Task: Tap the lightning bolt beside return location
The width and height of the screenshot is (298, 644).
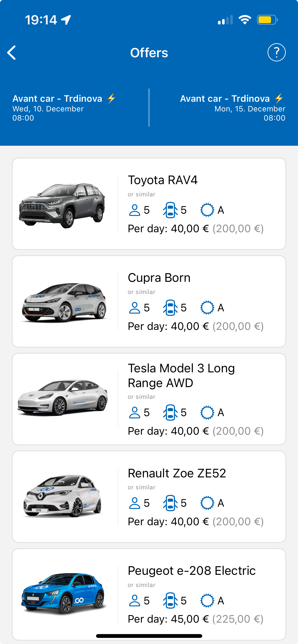Action: pos(279,98)
